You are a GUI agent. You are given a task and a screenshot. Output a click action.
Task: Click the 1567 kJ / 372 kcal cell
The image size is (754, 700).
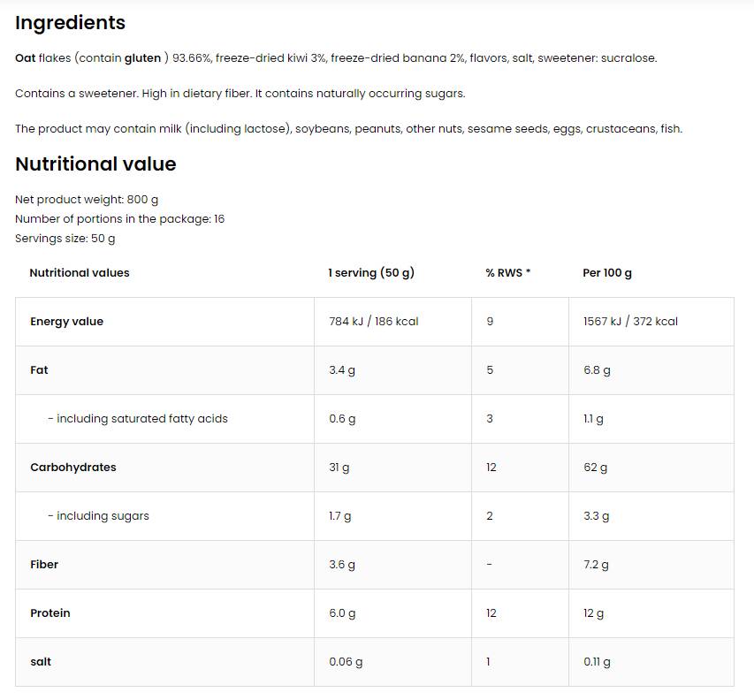coord(630,322)
